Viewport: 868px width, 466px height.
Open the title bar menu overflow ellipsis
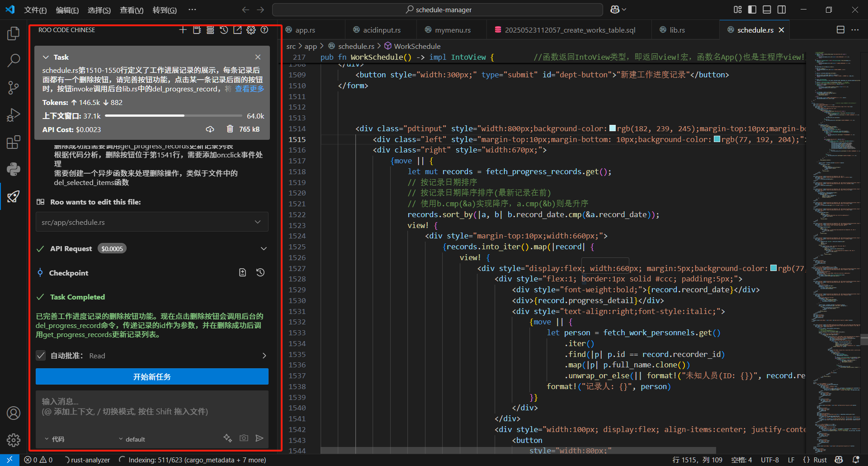tap(192, 10)
